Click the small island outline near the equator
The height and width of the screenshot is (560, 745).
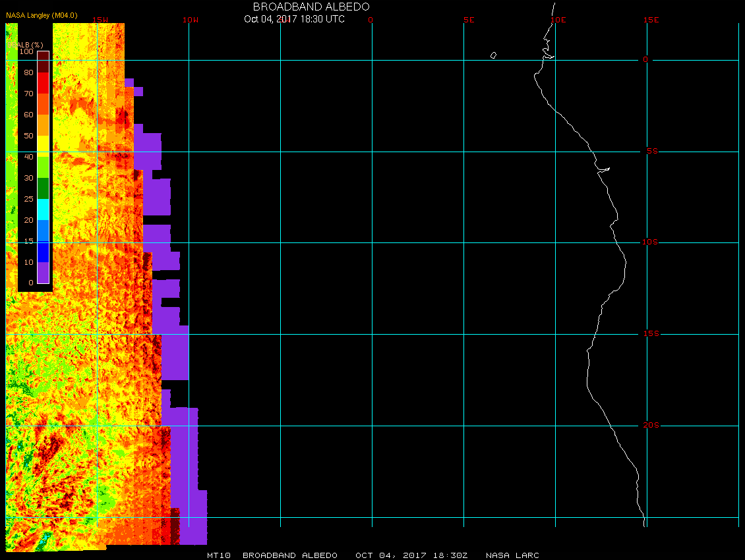point(493,55)
